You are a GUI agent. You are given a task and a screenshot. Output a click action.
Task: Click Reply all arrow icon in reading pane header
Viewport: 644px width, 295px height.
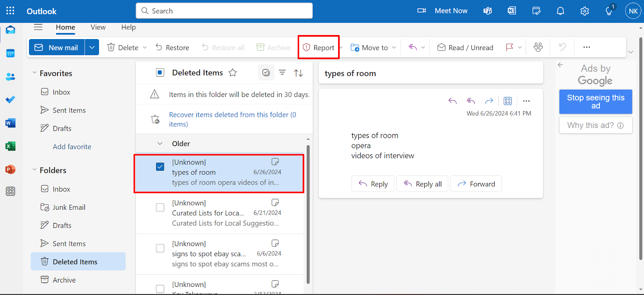(471, 101)
